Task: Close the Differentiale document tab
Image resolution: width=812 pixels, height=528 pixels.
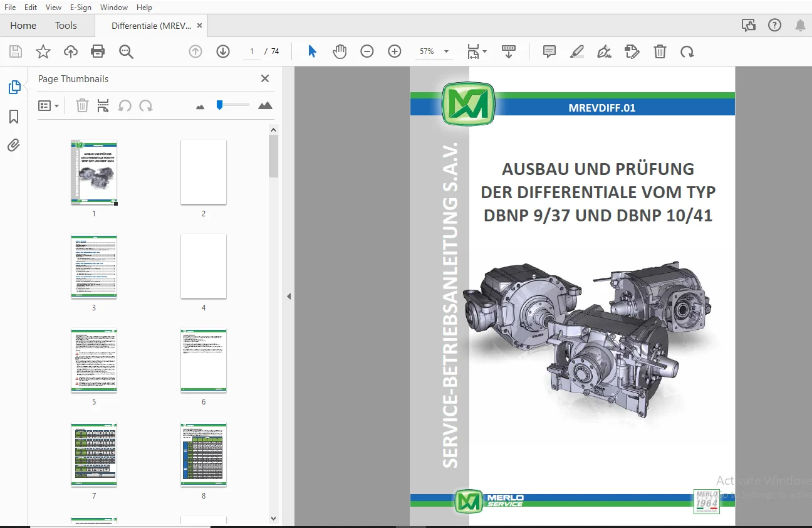Action: pos(200,26)
